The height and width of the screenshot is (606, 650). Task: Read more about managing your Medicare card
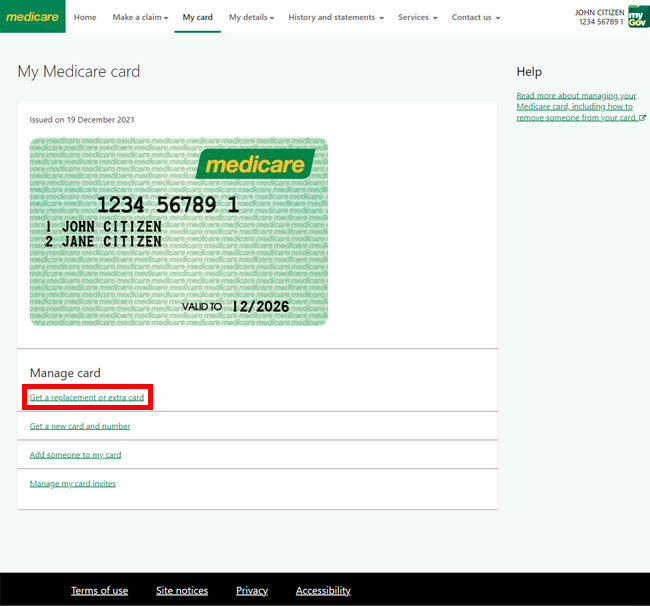[x=580, y=107]
